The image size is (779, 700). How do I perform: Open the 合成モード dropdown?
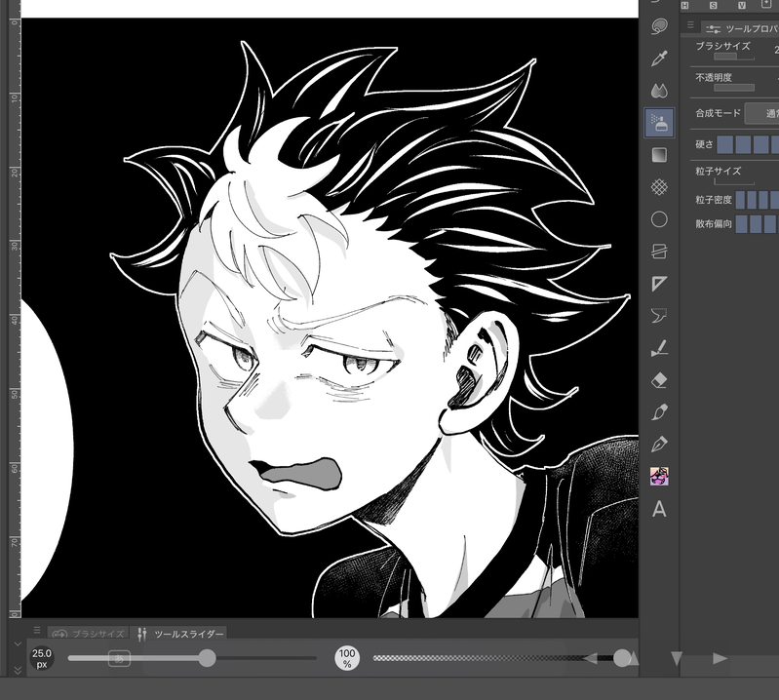tap(761, 113)
